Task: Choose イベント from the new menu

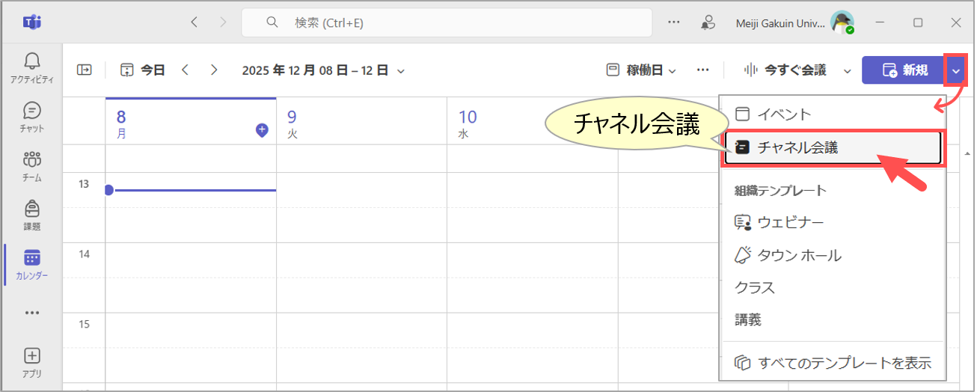Action: point(783,114)
